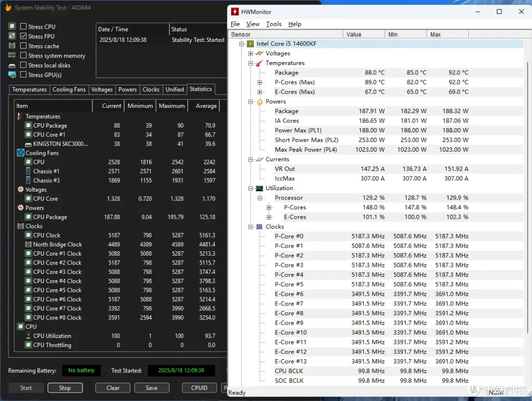Enable the Stress GPU(s) checkbox
532x401 pixels.
24,75
